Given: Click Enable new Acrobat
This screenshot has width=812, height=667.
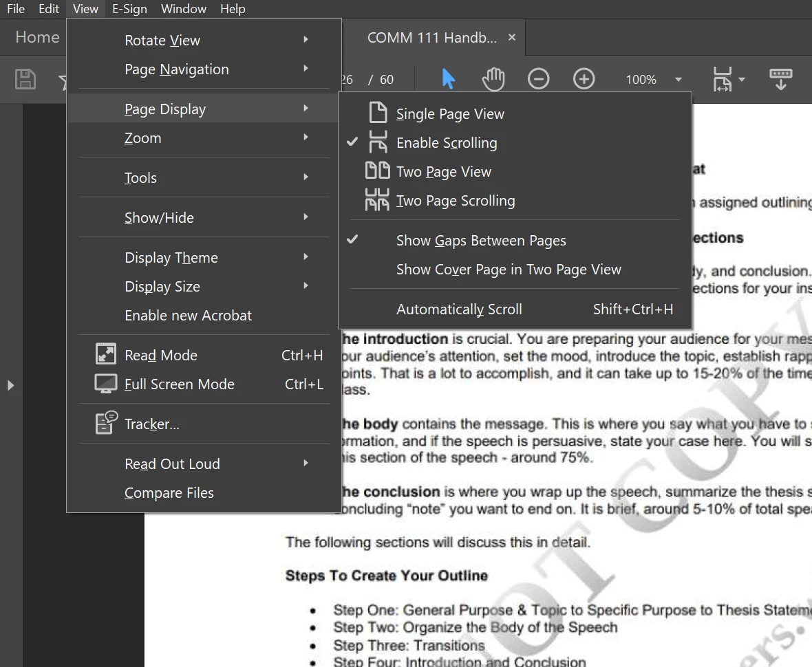Looking at the screenshot, I should pos(204,315).
